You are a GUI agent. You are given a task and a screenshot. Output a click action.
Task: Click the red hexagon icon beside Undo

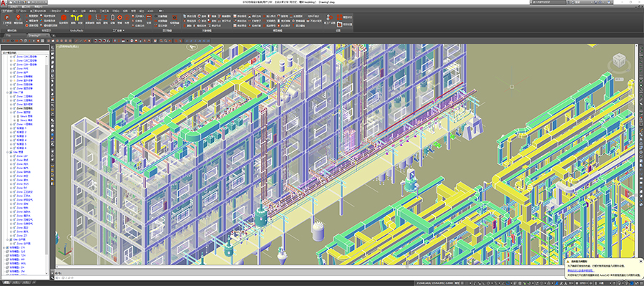click(x=64, y=18)
